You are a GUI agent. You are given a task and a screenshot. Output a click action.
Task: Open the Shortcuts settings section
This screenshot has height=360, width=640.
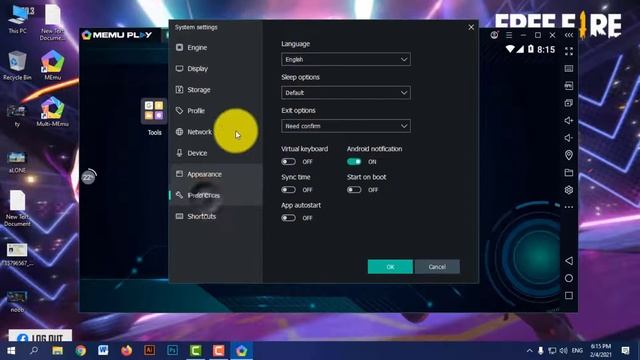tap(216, 216)
